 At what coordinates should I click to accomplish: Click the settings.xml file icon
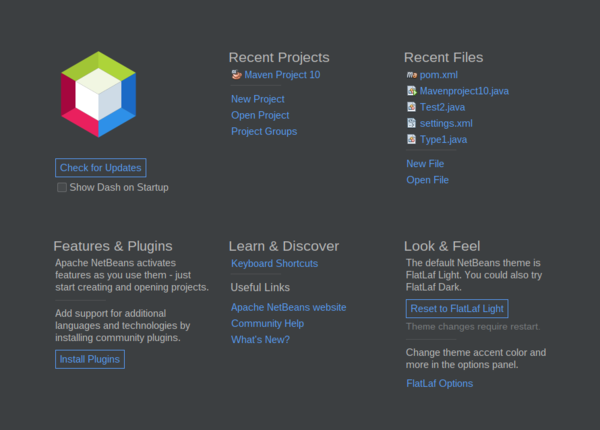point(411,123)
